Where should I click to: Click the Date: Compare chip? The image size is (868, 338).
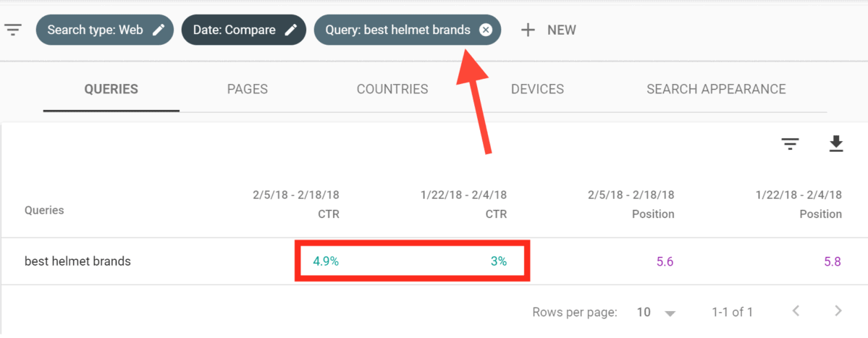click(x=243, y=30)
